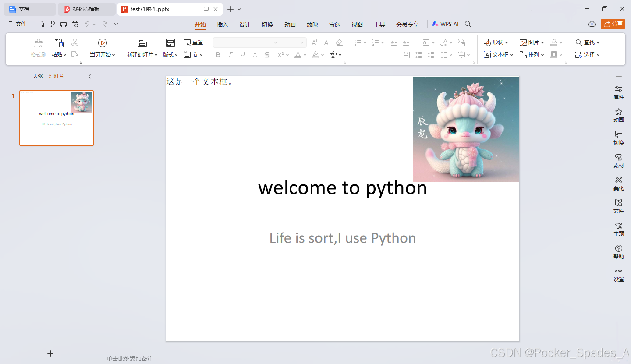
Task: Open 美化 beautify sidebar panel
Action: tap(619, 184)
